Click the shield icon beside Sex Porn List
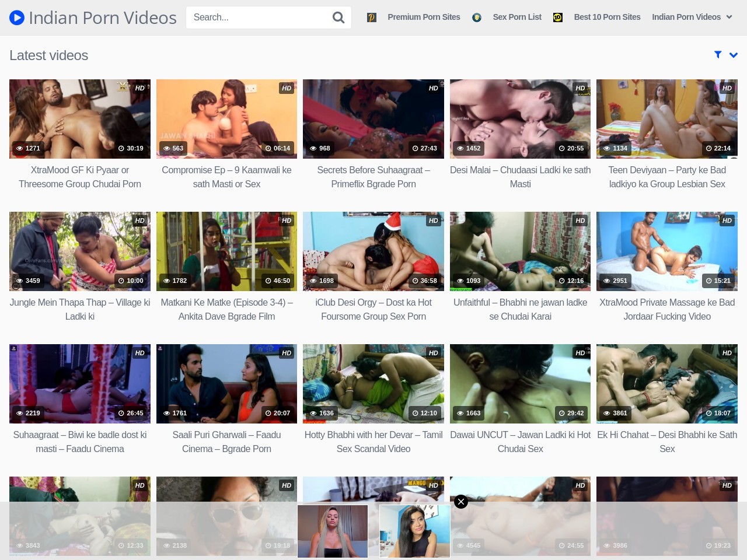Image resolution: width=747 pixels, height=560 pixels. pos(477,17)
